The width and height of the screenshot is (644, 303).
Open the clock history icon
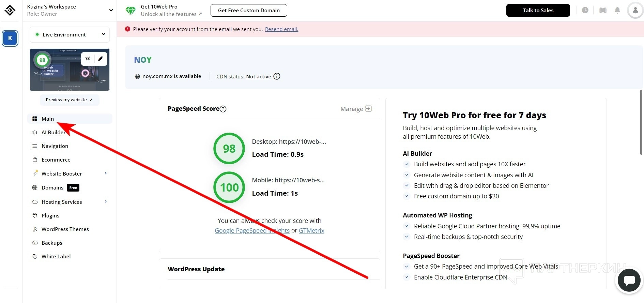click(585, 10)
